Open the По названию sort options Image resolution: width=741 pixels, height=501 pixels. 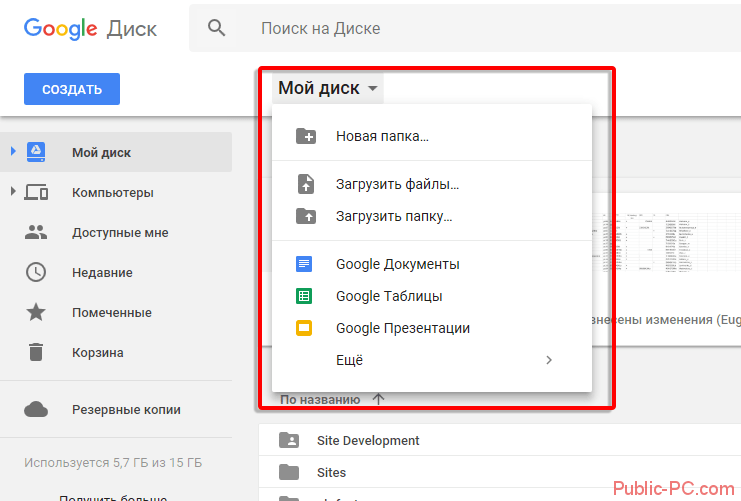point(320,400)
